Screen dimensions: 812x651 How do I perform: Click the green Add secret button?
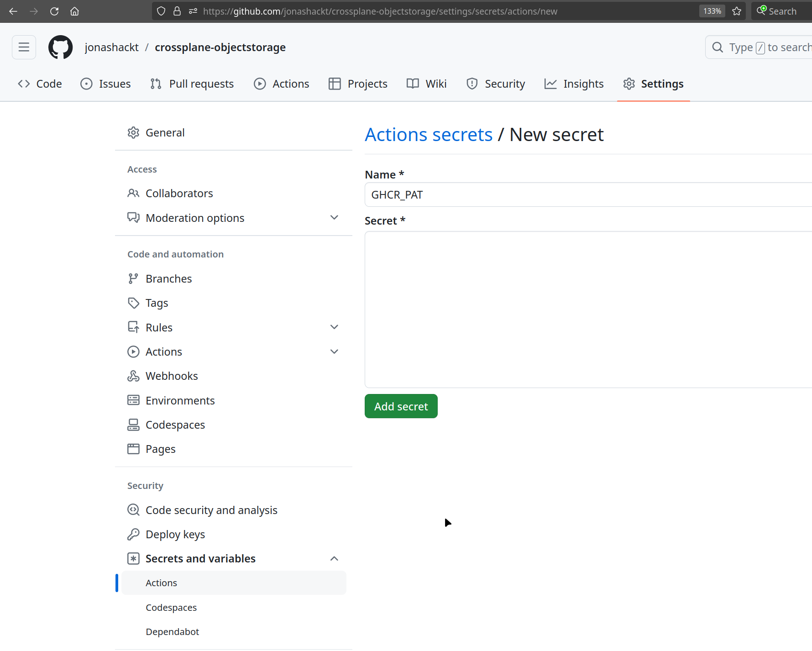[x=401, y=406]
